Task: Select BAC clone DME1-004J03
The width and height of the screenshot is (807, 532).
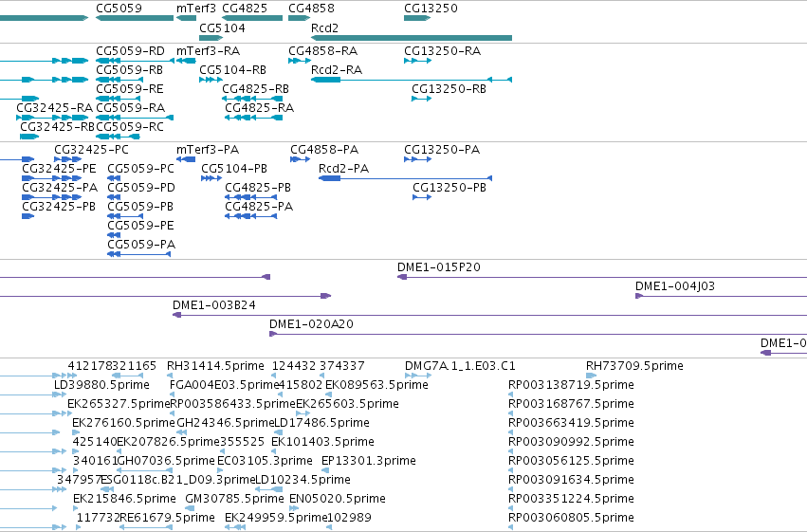Action: pos(721,297)
